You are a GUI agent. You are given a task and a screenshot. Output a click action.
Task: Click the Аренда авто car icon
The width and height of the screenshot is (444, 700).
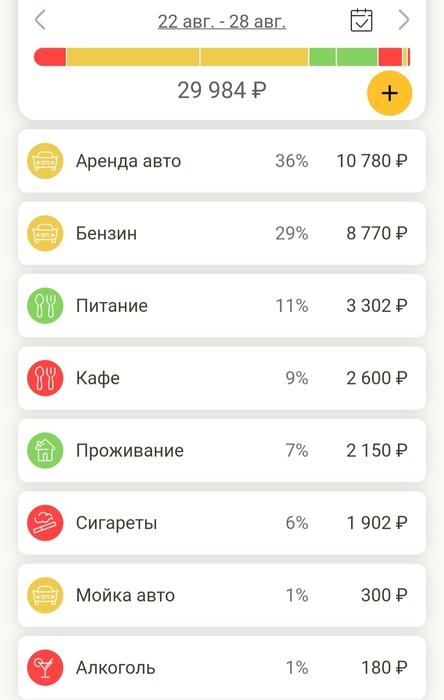click(45, 161)
